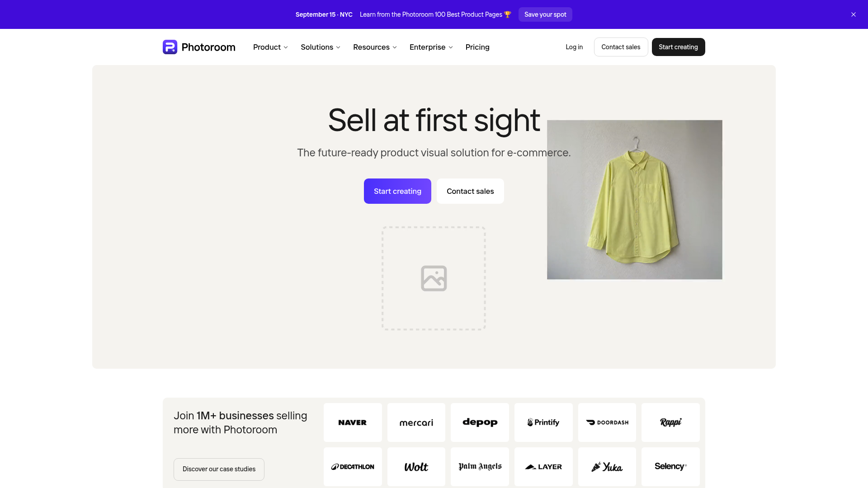This screenshot has height=488, width=868.
Task: Open the Yuka logo card
Action: [607, 467]
